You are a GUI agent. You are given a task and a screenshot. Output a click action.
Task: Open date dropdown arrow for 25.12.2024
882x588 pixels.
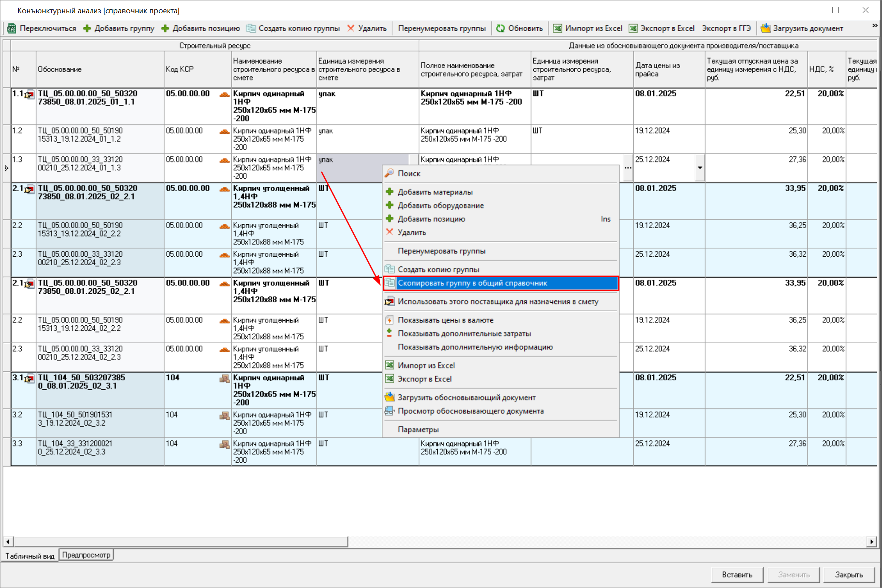click(700, 168)
